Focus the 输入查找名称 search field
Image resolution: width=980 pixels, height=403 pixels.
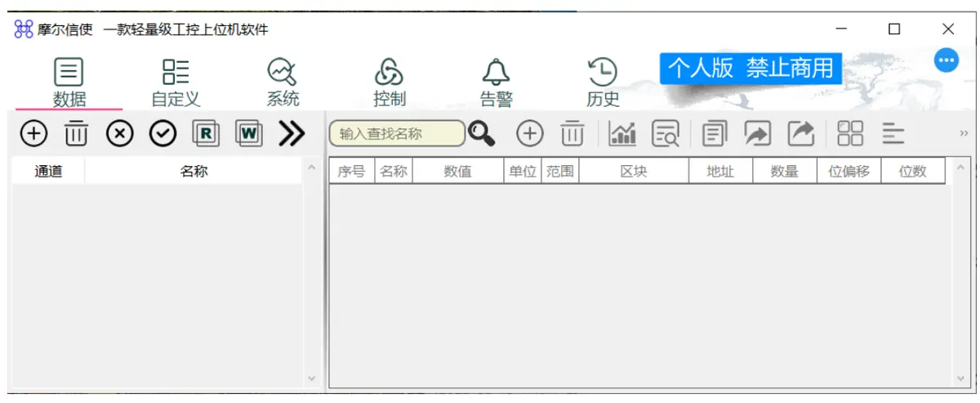coord(397,133)
